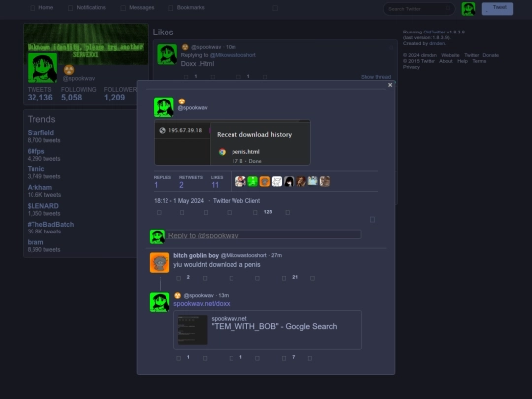
Task: Open the Website link in the footer
Action: 450,55
